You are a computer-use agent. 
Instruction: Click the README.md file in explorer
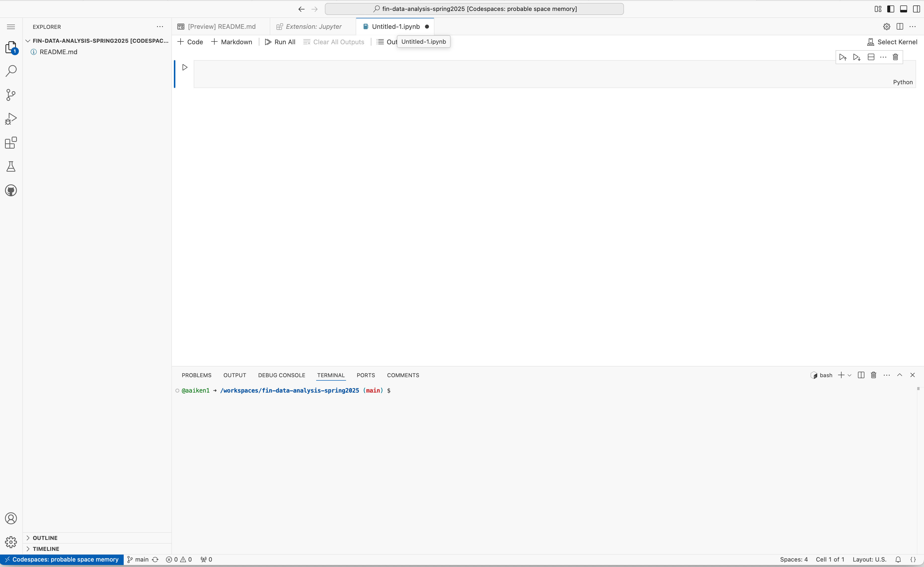(x=58, y=51)
